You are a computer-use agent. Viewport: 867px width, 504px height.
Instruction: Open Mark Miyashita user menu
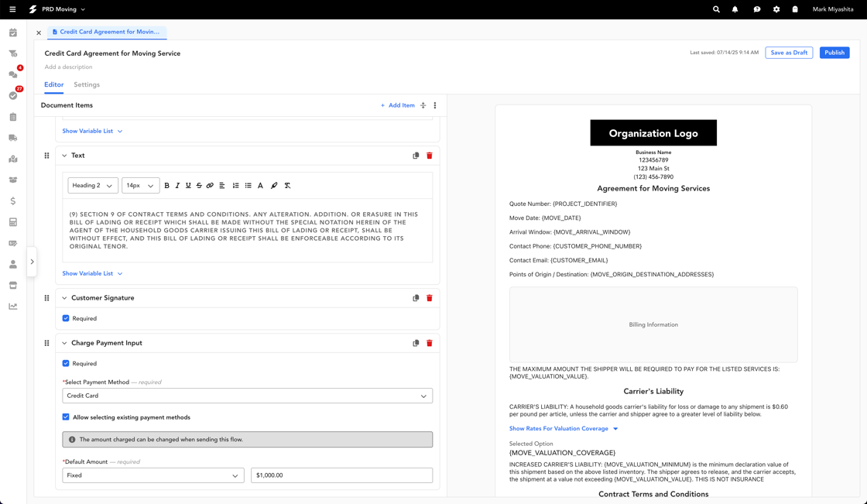click(833, 9)
